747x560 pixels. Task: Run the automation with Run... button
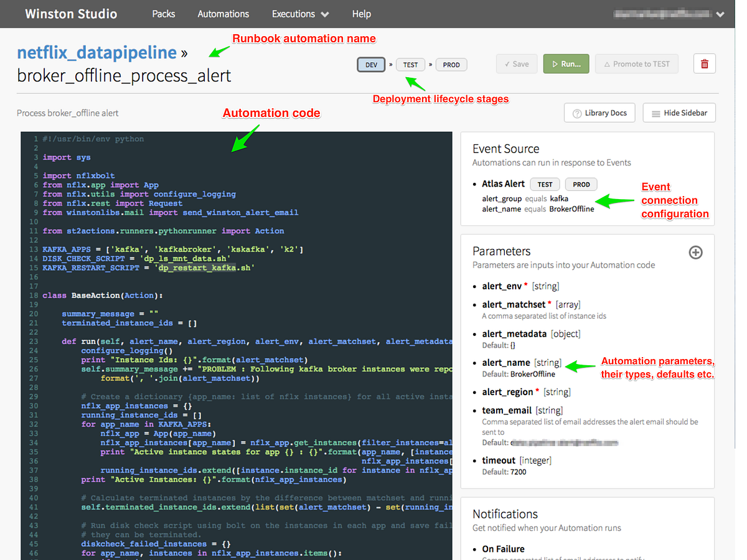coord(566,63)
